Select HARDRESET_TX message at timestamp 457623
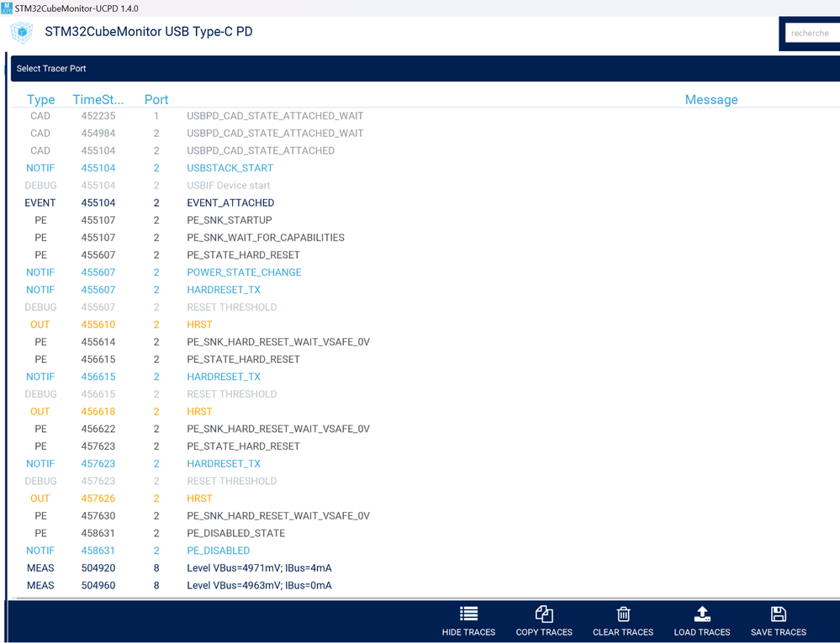 pos(224,464)
